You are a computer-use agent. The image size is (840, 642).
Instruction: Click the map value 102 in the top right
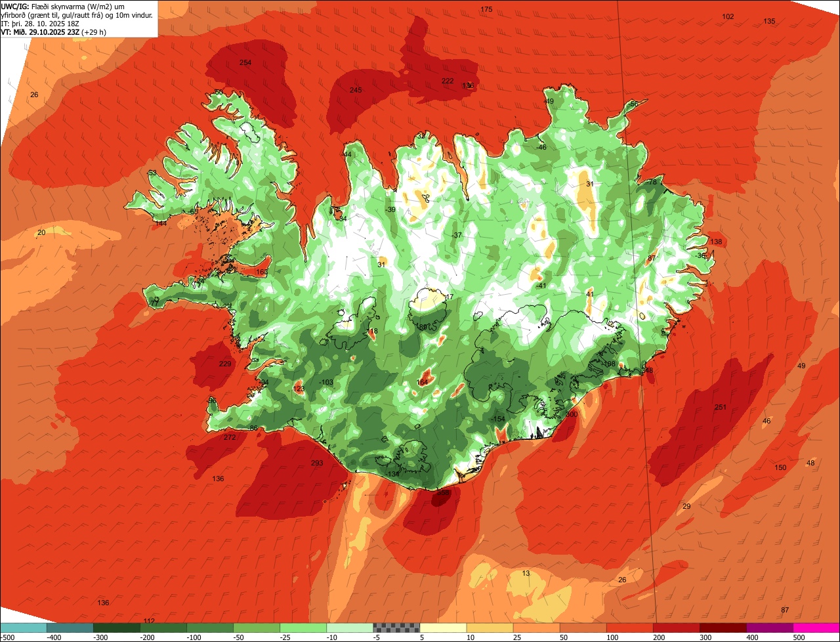click(728, 16)
